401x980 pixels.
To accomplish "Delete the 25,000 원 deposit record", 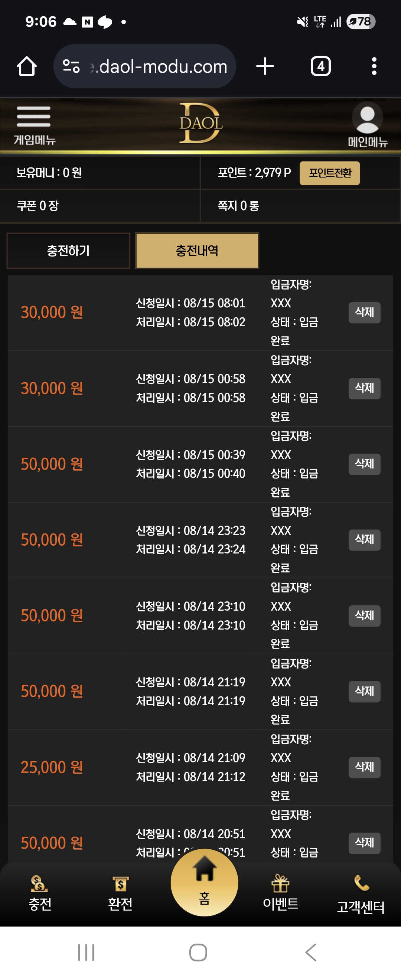I will pyautogui.click(x=365, y=767).
